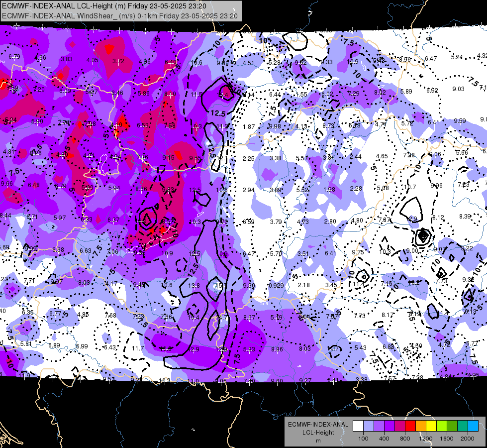
Task: Click the wind shear value "3.79"
Action: point(276,222)
